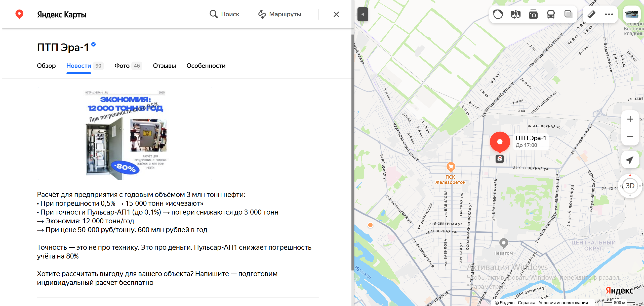Click the ПТП Эра-1 map label
Screen dimensions: 644x306
point(531,138)
